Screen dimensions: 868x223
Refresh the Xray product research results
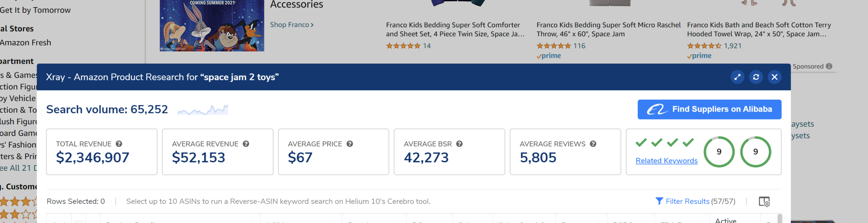pos(756,77)
